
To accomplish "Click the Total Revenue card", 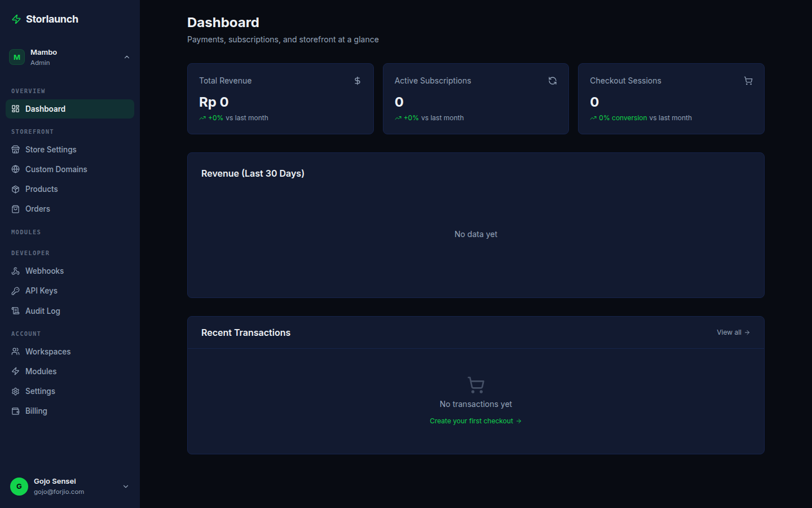I will tap(280, 99).
